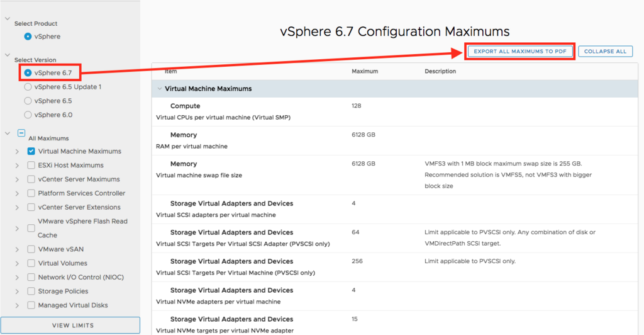Viewport: 644px width, 335px height.
Task: Collapse the All Maximums tree chevron
Action: 8,133
